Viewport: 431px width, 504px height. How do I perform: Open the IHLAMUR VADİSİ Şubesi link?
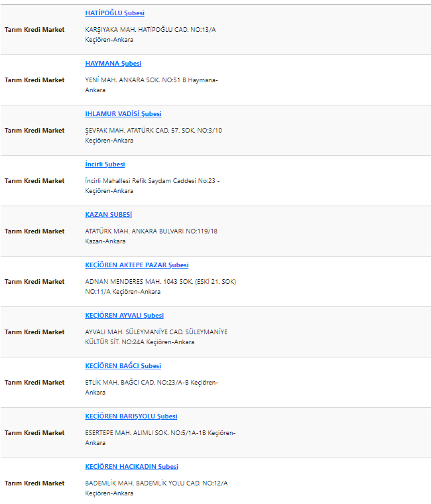[123, 114]
